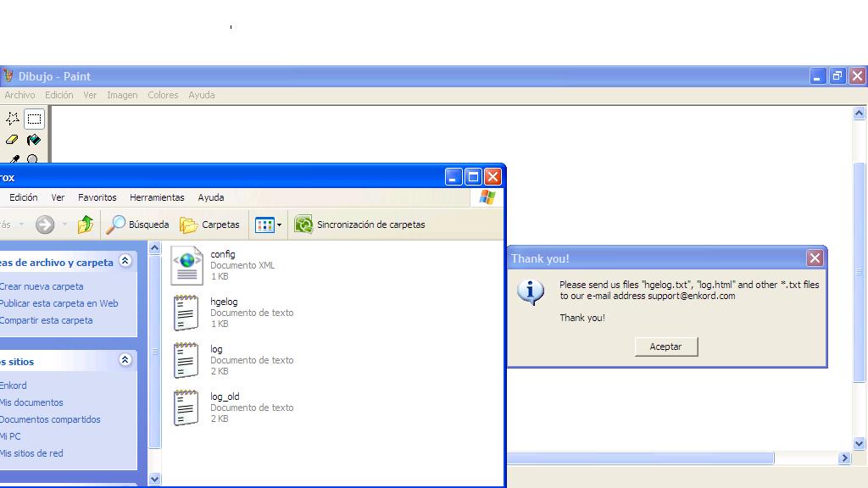Viewport: 868px width, 488px height.
Task: Open the Views dropdown in Explorer toolbar
Action: tap(269, 225)
